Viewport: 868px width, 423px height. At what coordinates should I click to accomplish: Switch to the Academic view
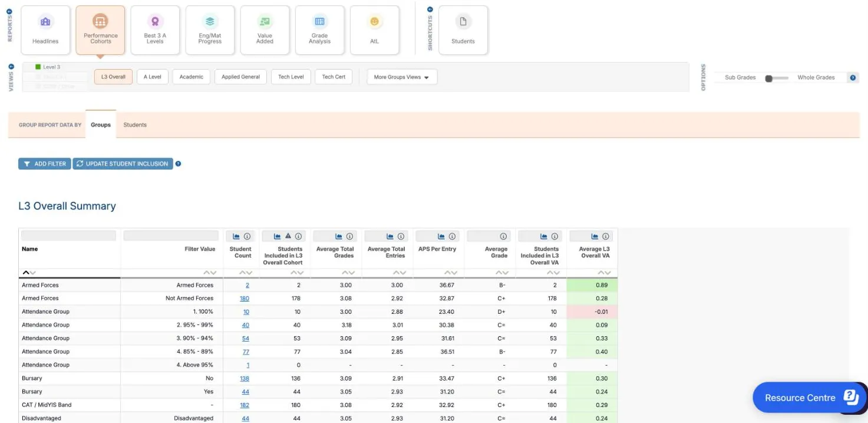tap(192, 77)
